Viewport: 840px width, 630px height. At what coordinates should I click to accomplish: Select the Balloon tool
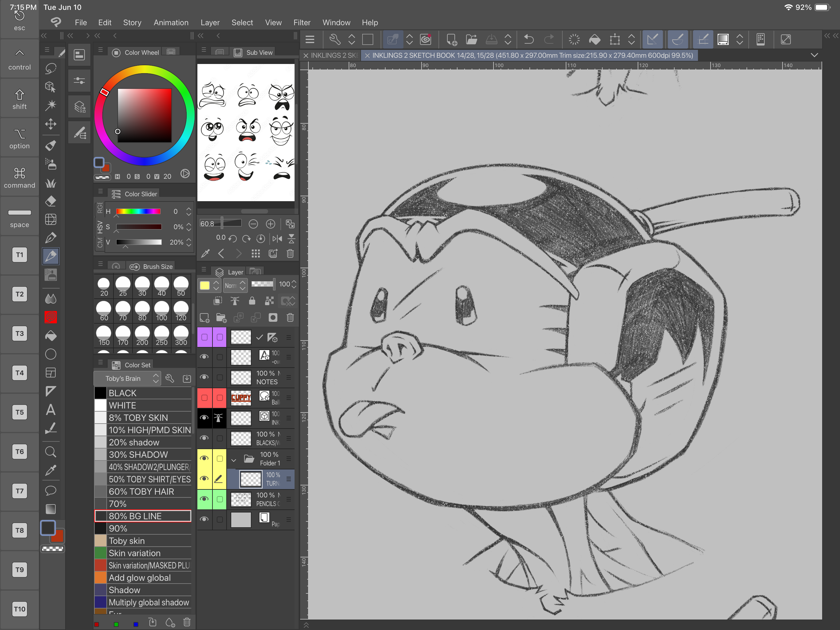click(x=50, y=490)
